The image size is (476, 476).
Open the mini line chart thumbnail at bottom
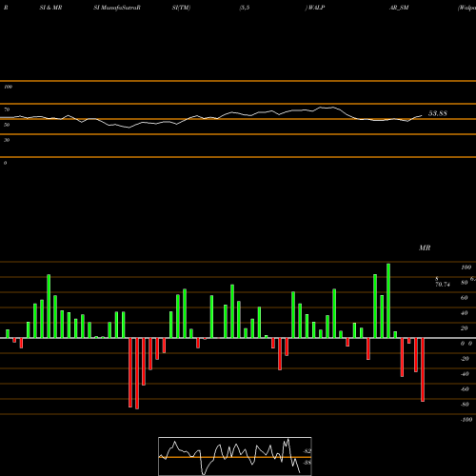235,456
